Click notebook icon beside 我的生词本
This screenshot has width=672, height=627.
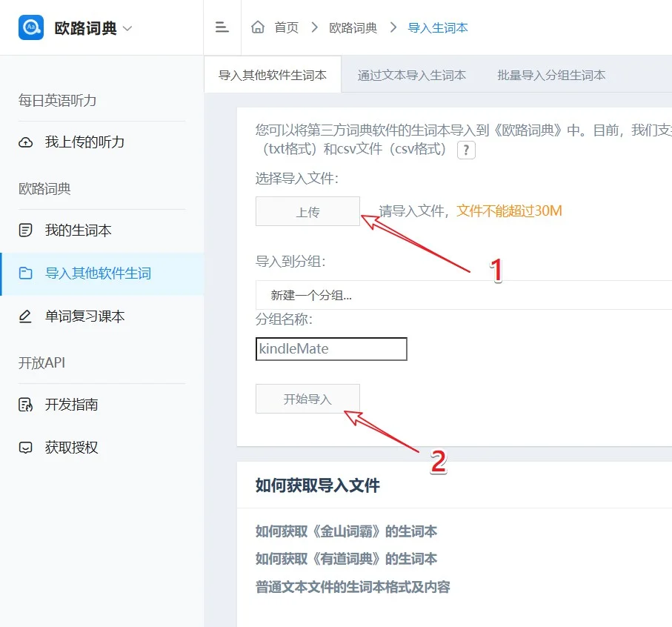[26, 230]
